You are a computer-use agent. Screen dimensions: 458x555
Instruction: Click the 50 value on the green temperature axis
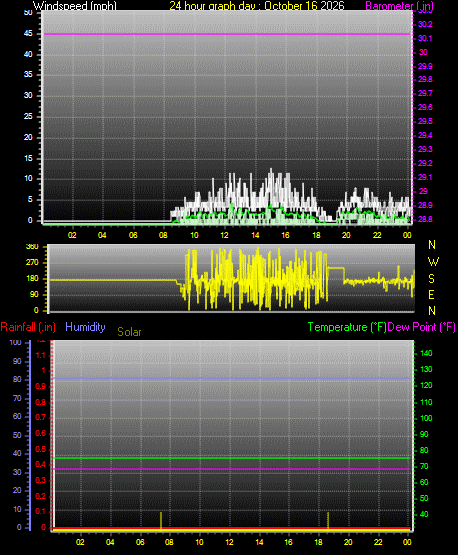point(424,498)
